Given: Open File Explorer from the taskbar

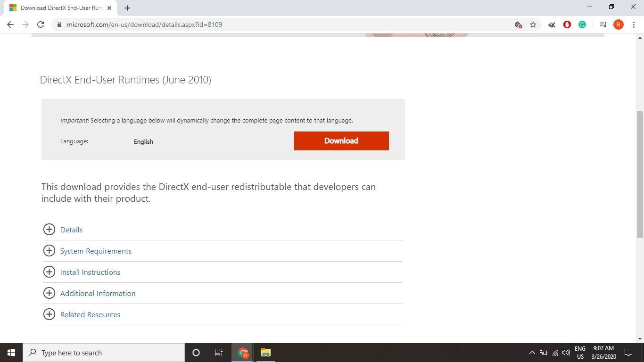Looking at the screenshot, I should [266, 353].
